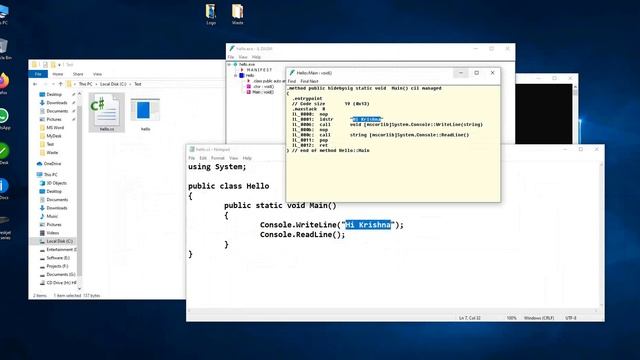Viewport: 640px width, 360px height.
Task: Open the View ribbon tab in File Explorer
Action: [x=97, y=74]
